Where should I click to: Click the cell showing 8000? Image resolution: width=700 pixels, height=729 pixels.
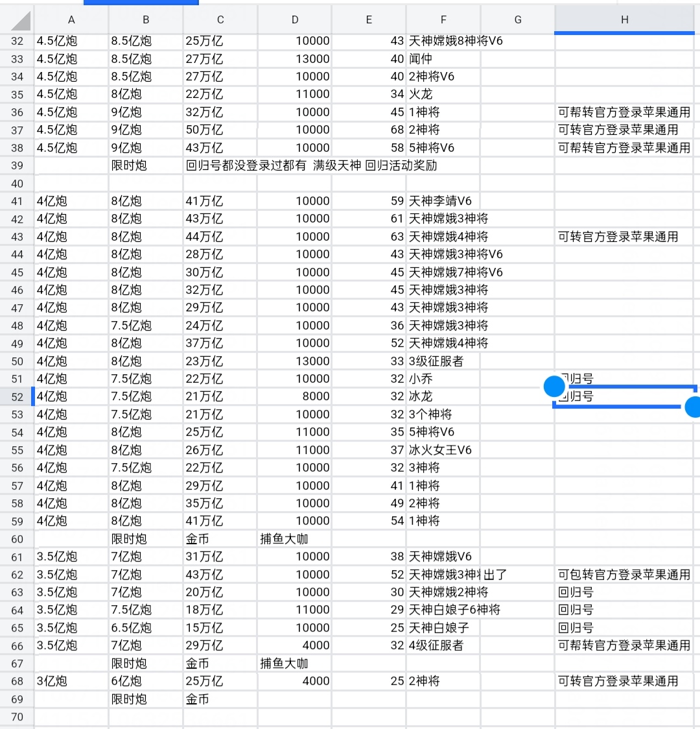coord(295,397)
